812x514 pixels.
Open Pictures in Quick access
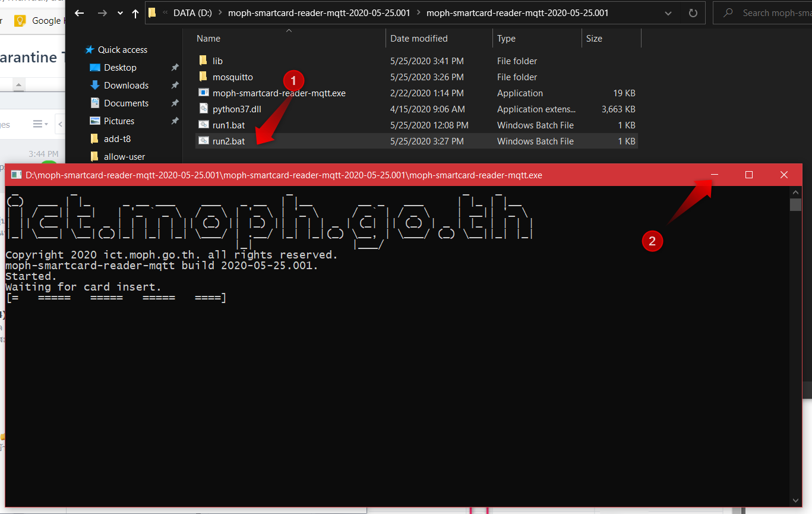coord(119,121)
